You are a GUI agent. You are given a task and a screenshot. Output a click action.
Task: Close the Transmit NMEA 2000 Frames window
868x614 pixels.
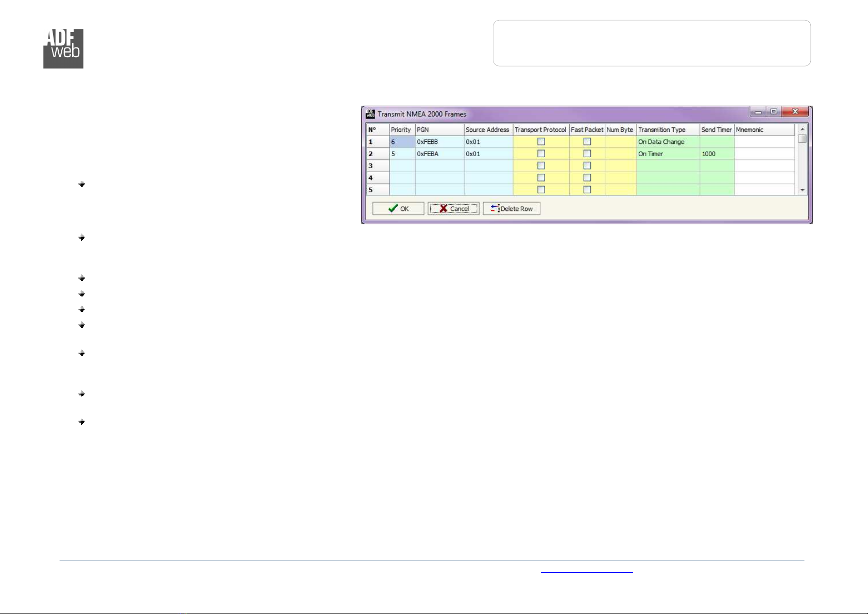pos(795,112)
